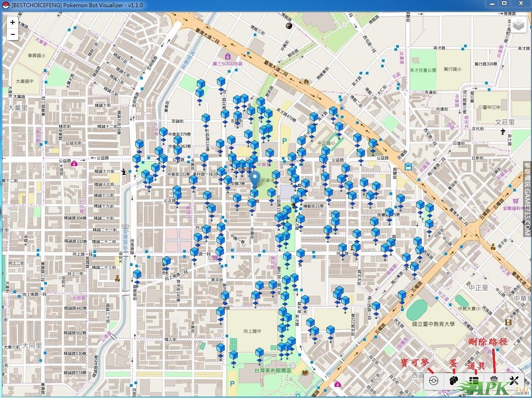The image size is (532, 398).
Task: Click the cinema film icon
Action: [508, 322]
